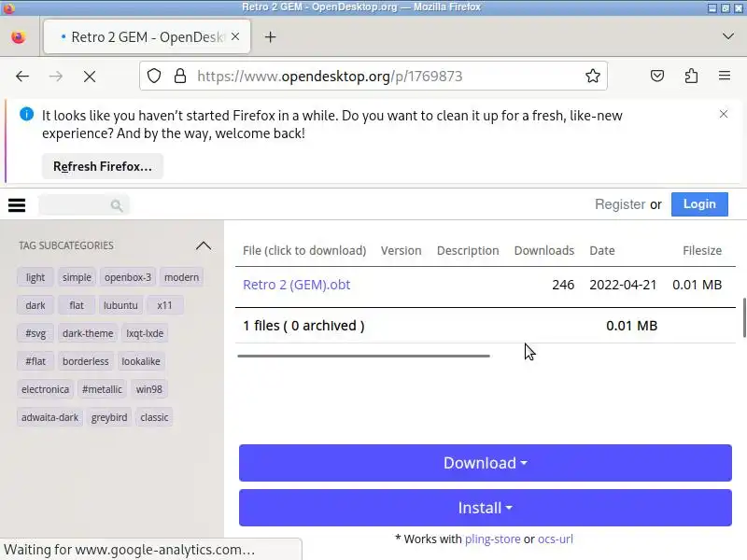Open a new tab
747x560 pixels.
270,37
